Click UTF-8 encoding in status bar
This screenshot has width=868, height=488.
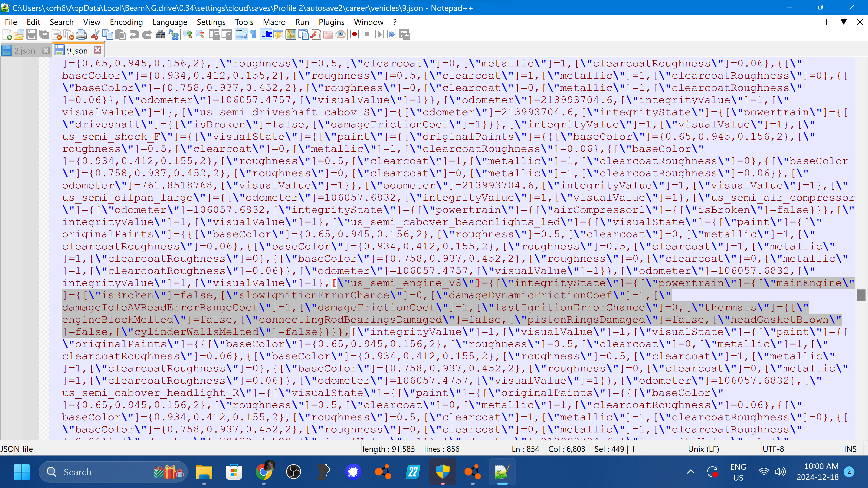pyautogui.click(x=773, y=449)
